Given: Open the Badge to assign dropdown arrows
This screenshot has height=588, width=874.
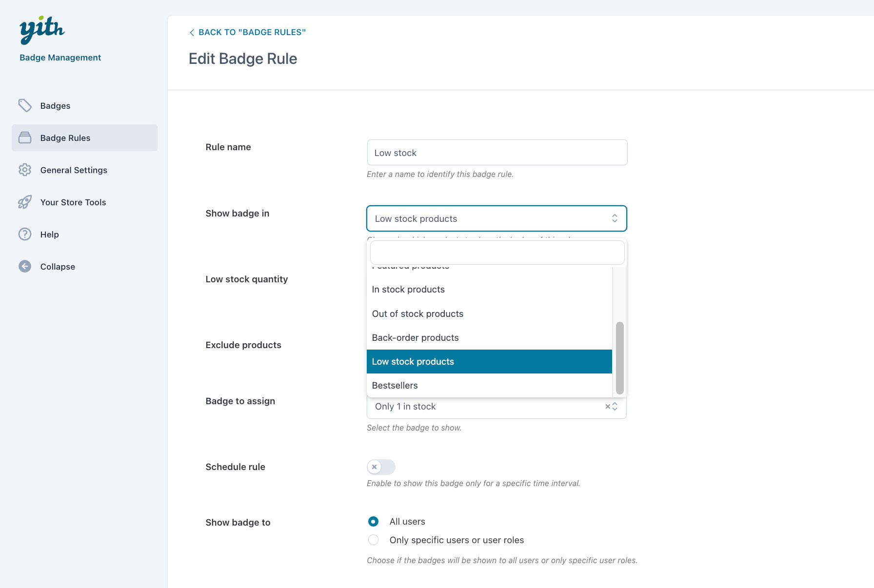Looking at the screenshot, I should point(615,407).
